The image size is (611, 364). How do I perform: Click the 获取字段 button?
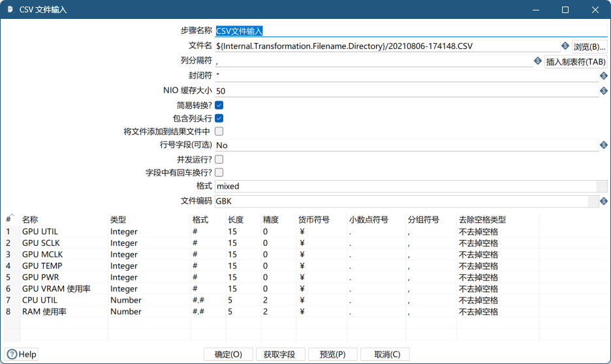click(x=279, y=354)
